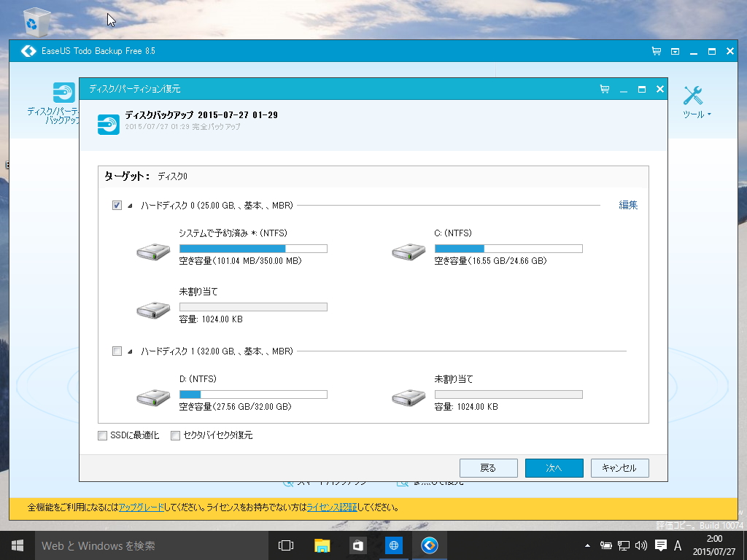Collapse the Hard Disk 0 partition list
The image size is (747, 560).
130,206
